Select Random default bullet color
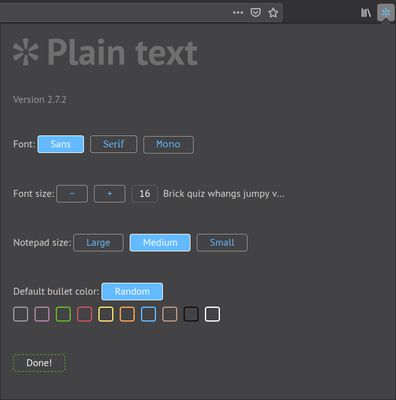Image resolution: width=396 pixels, height=400 pixels. [132, 292]
